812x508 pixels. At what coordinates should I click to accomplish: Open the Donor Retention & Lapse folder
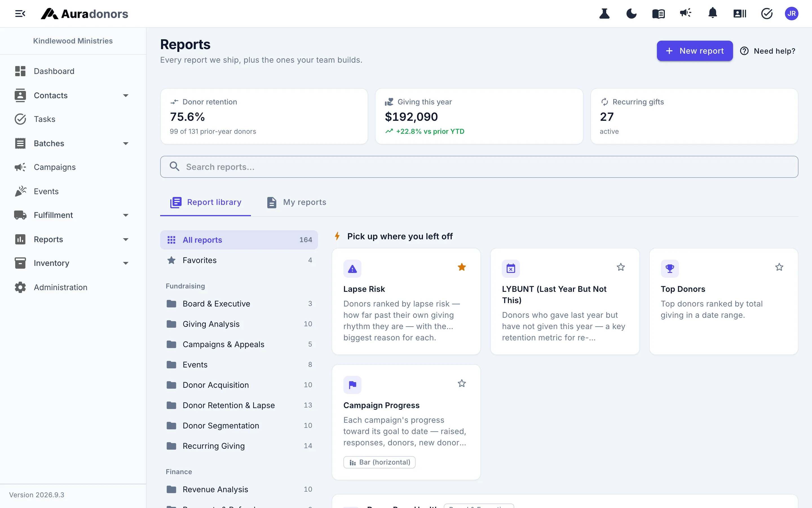[x=239, y=406]
